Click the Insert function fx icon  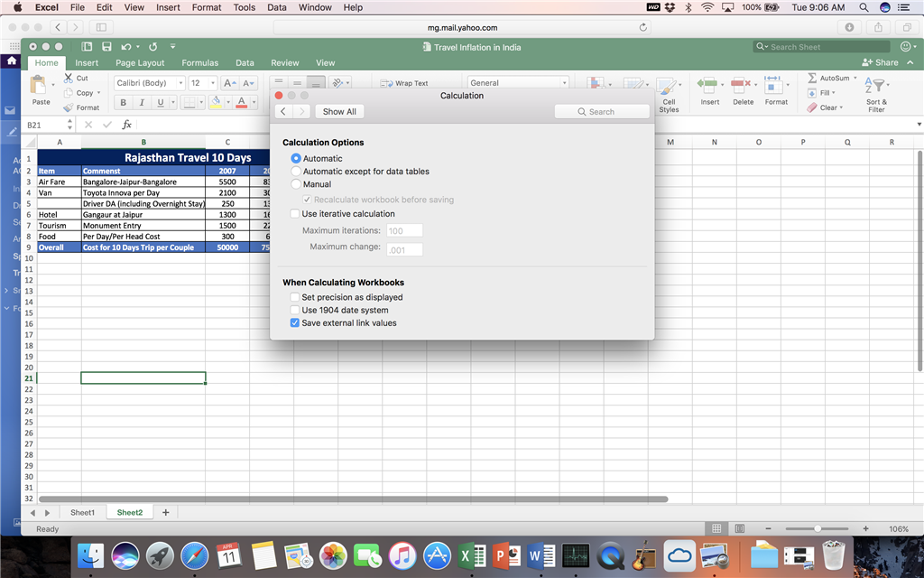(x=126, y=125)
